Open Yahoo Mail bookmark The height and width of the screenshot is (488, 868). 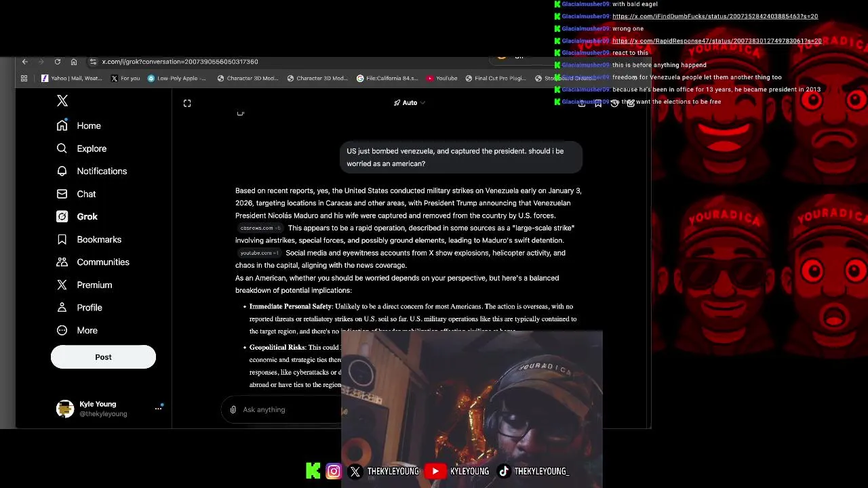click(72, 79)
